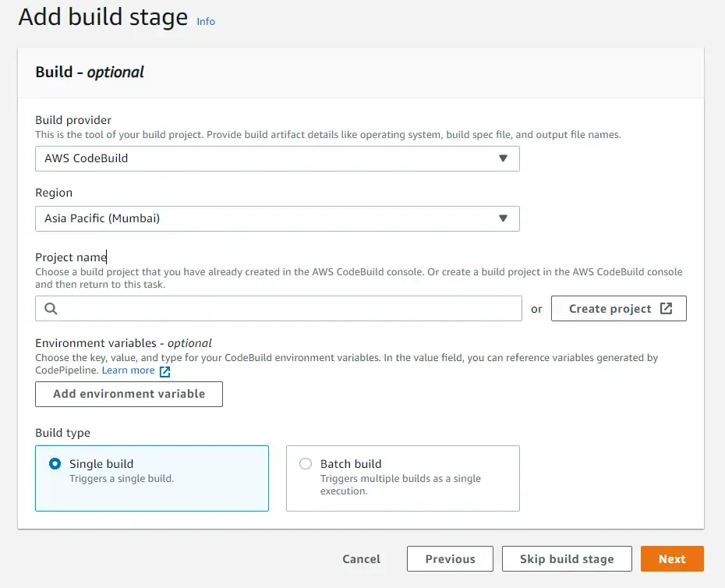Click the Cancel option
The height and width of the screenshot is (588, 725).
click(361, 558)
